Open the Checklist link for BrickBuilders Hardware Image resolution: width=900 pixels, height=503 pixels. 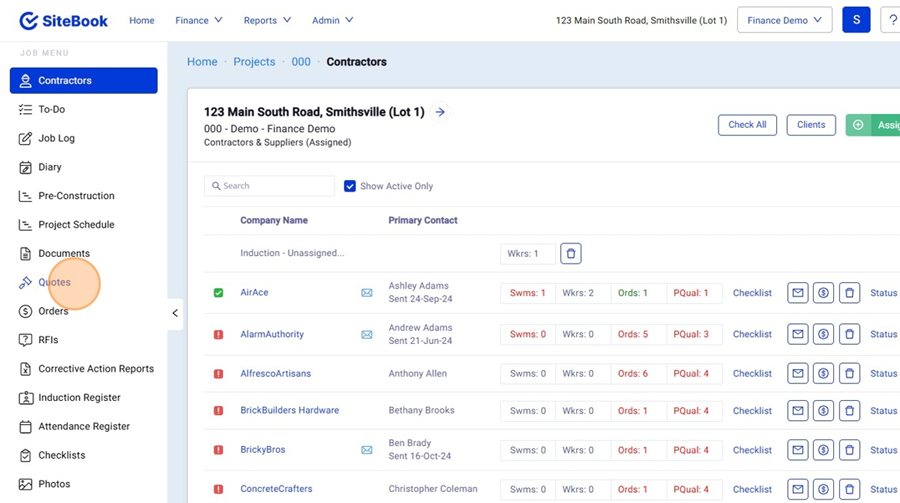[x=752, y=411]
